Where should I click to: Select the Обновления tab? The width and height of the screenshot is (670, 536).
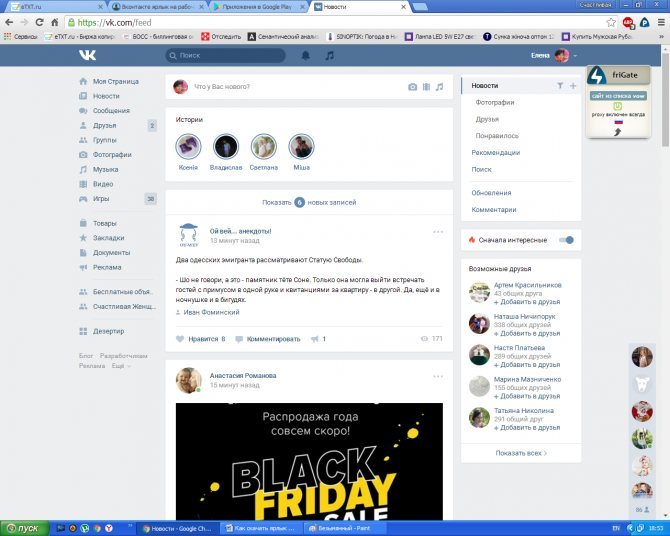(x=491, y=193)
